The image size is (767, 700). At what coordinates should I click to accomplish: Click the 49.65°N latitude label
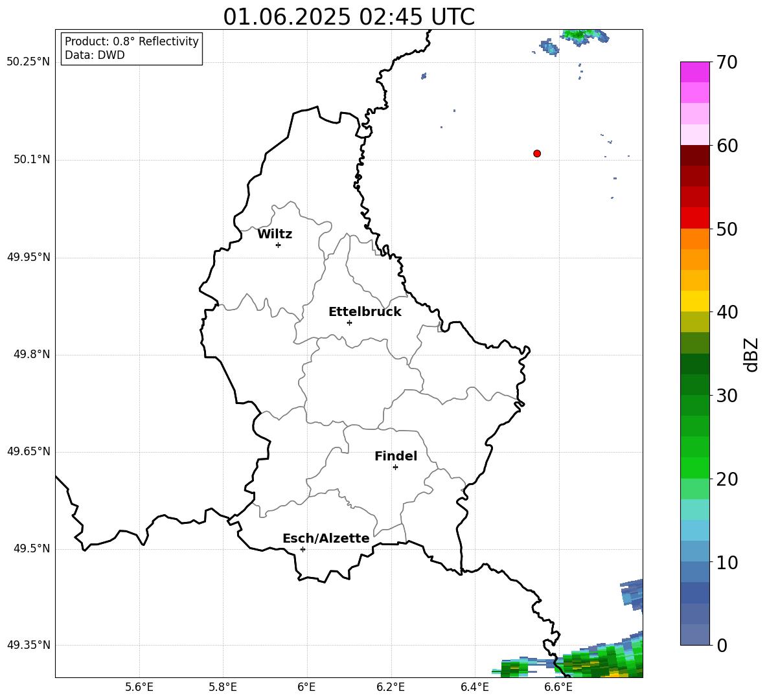[29, 451]
